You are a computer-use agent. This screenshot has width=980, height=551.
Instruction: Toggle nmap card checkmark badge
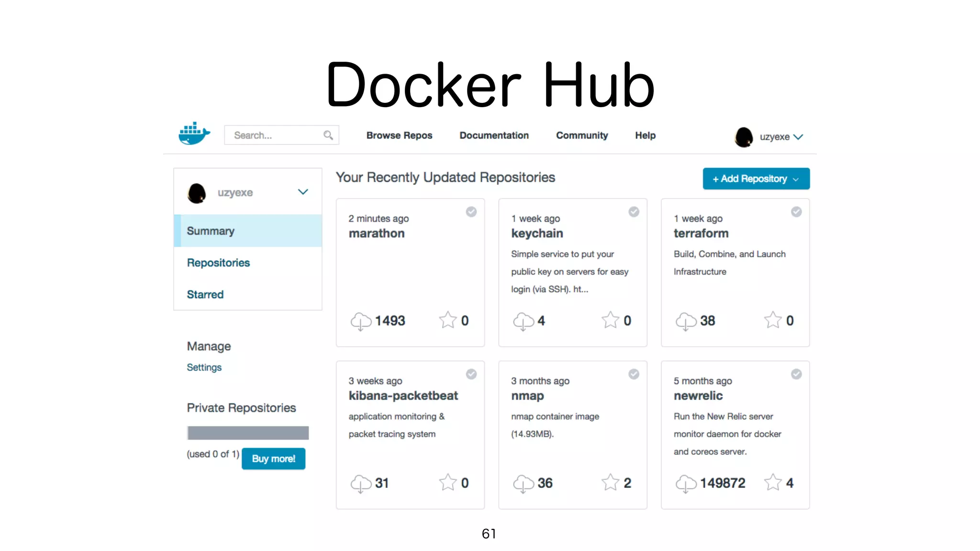[x=634, y=374]
